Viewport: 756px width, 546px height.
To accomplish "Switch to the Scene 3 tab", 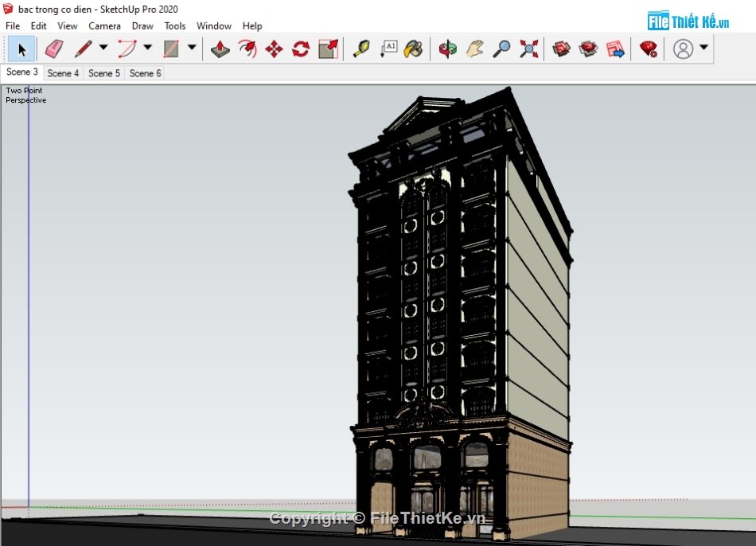I will [21, 72].
